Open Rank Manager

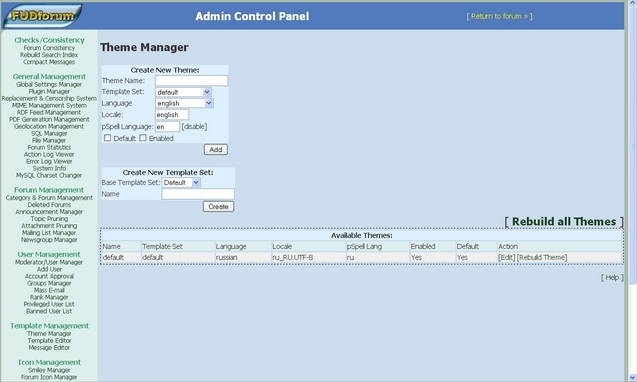(49, 297)
